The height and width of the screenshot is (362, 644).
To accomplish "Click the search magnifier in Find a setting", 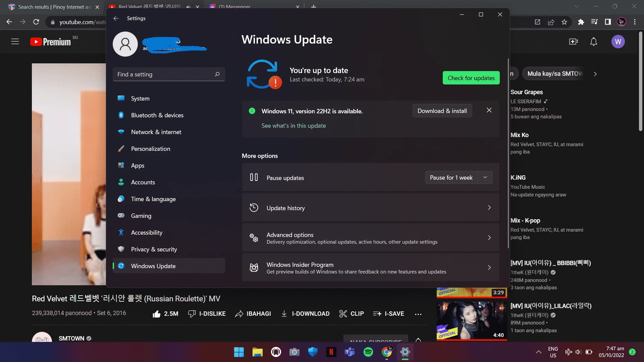I will pyautogui.click(x=217, y=74).
